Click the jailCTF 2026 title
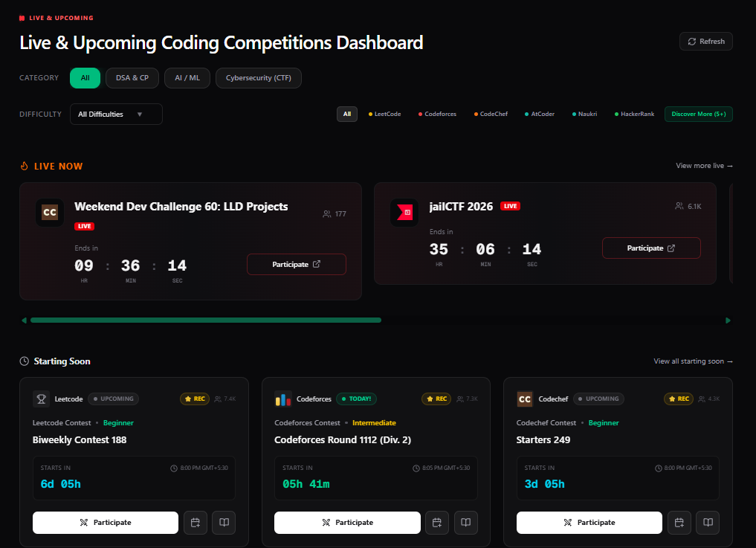The image size is (756, 548). pos(461,207)
